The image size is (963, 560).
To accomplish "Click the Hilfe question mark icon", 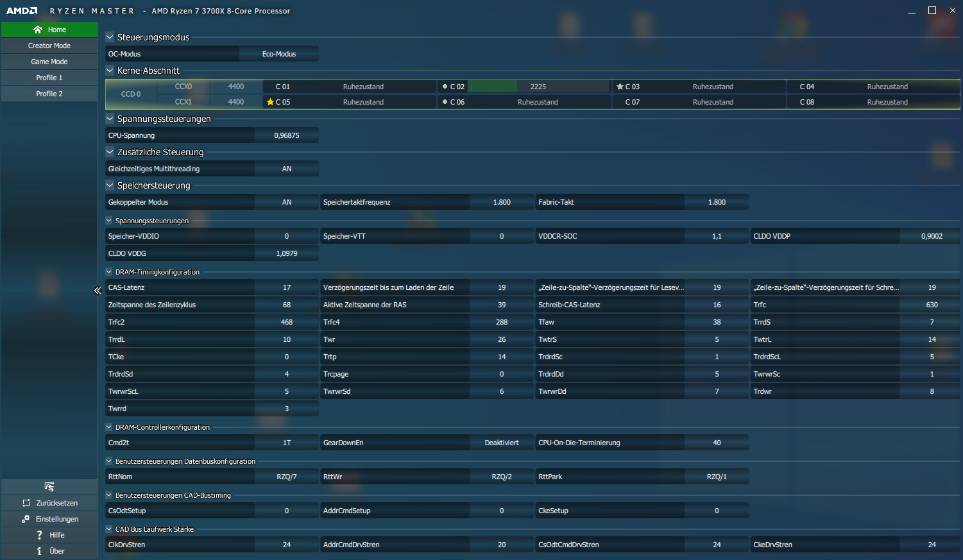I will pos(39,535).
